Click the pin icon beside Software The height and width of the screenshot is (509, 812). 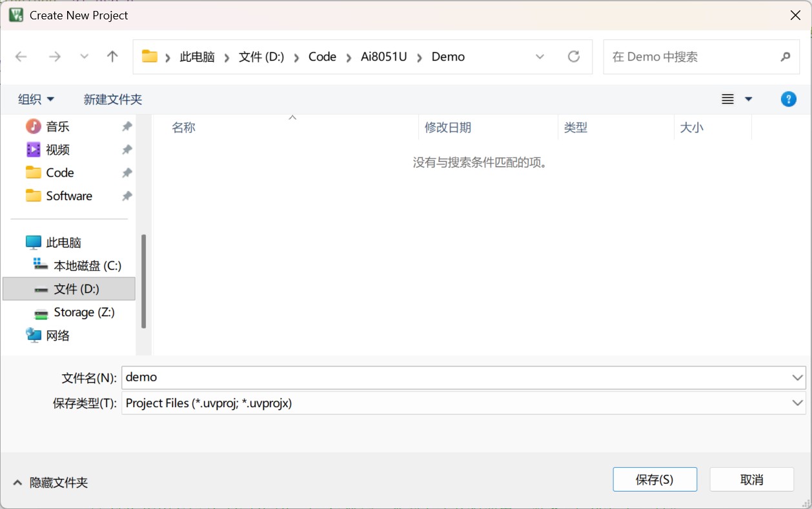tap(127, 196)
